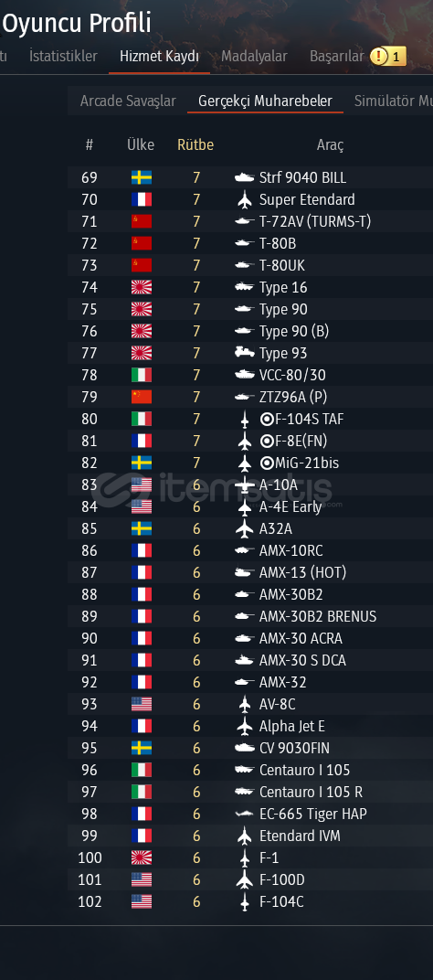Sort by the Ülke column header
The height and width of the screenshot is (980, 433).
click(x=141, y=145)
